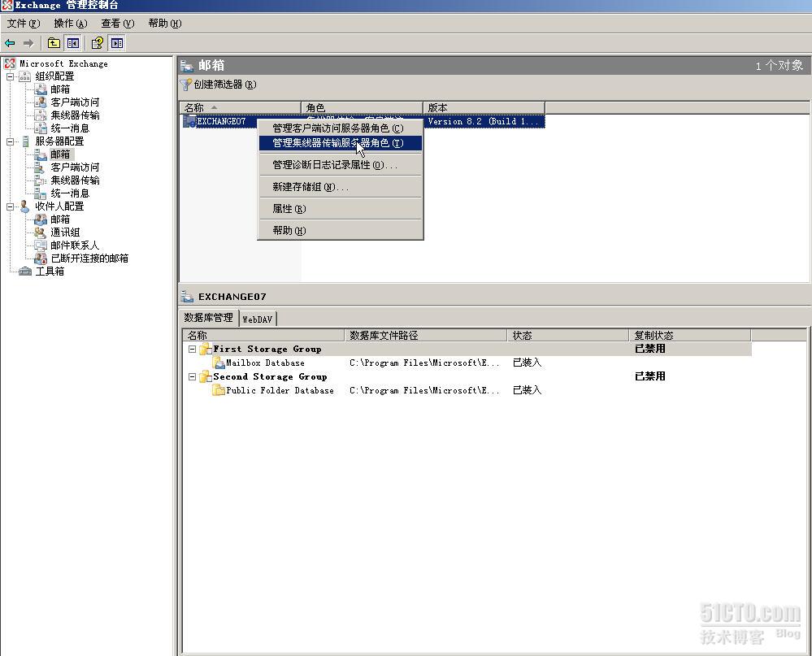
Task: Click the Up one level folder icon
Action: [54, 44]
